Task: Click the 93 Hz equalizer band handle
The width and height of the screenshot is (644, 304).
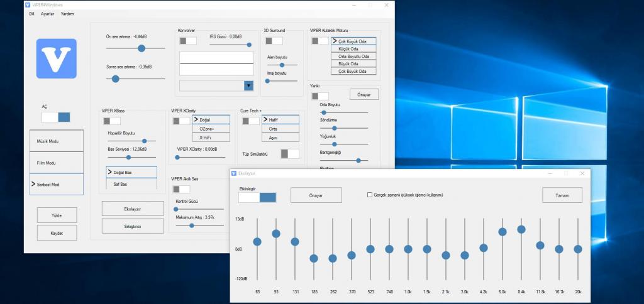Action: point(276,234)
